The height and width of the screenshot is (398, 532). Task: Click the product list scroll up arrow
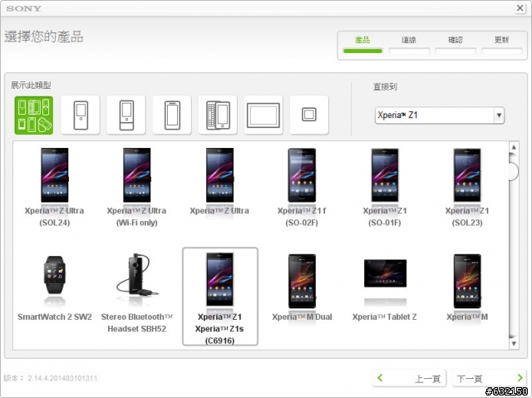coord(514,147)
